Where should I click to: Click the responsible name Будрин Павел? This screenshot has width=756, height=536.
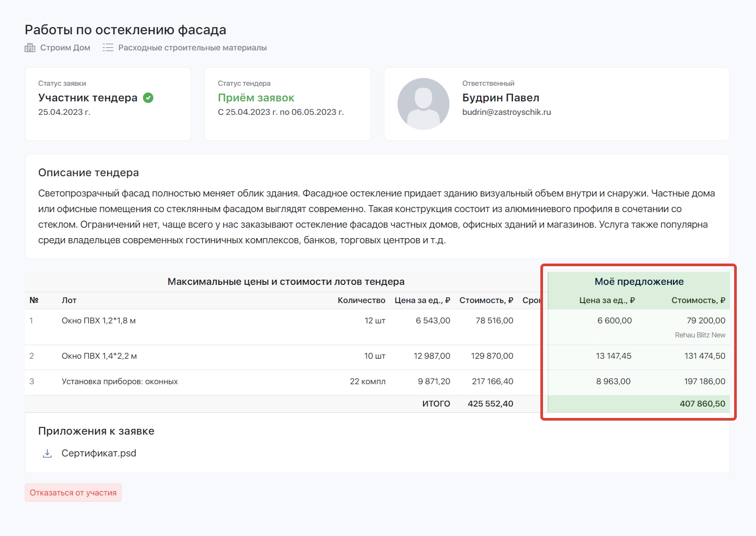pyautogui.click(x=500, y=98)
